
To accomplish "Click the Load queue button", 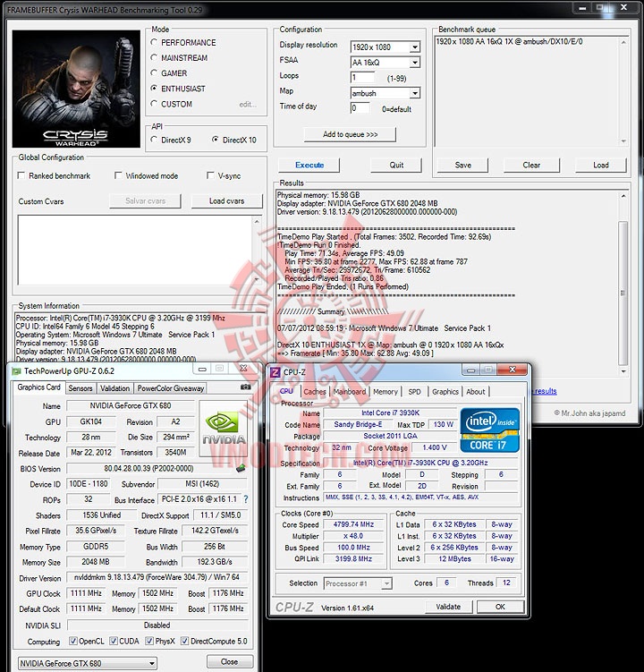I will tap(601, 165).
